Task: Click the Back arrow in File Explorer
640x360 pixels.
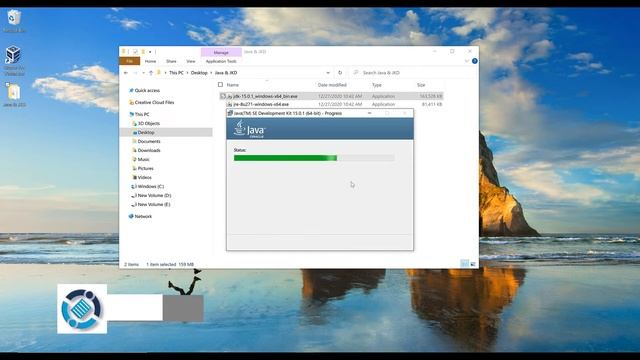Action: 126,73
